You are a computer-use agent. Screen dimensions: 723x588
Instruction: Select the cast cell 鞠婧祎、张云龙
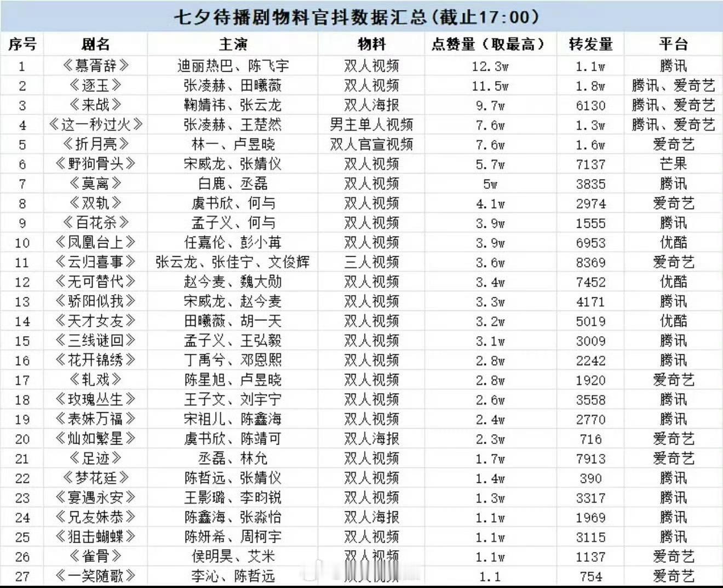[x=233, y=105]
